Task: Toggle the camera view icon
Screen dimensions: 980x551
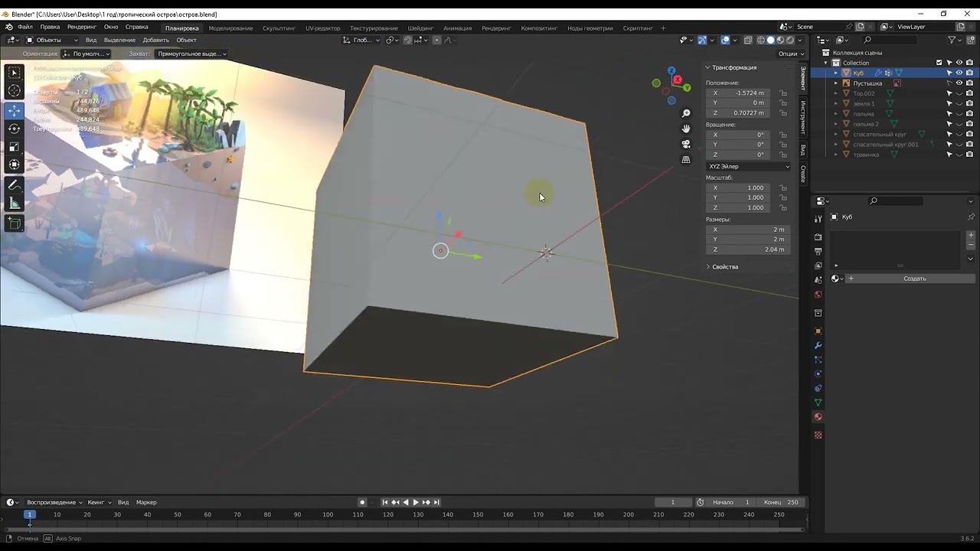Action: 686,144
